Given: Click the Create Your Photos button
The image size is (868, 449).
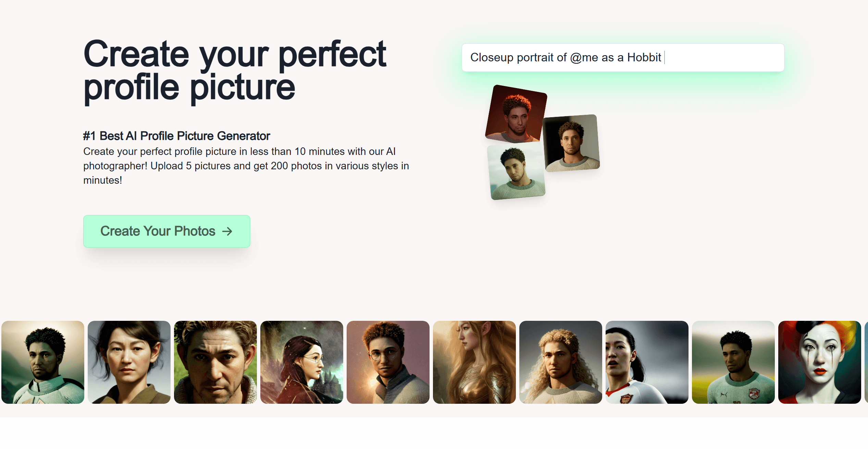Looking at the screenshot, I should tap(166, 231).
